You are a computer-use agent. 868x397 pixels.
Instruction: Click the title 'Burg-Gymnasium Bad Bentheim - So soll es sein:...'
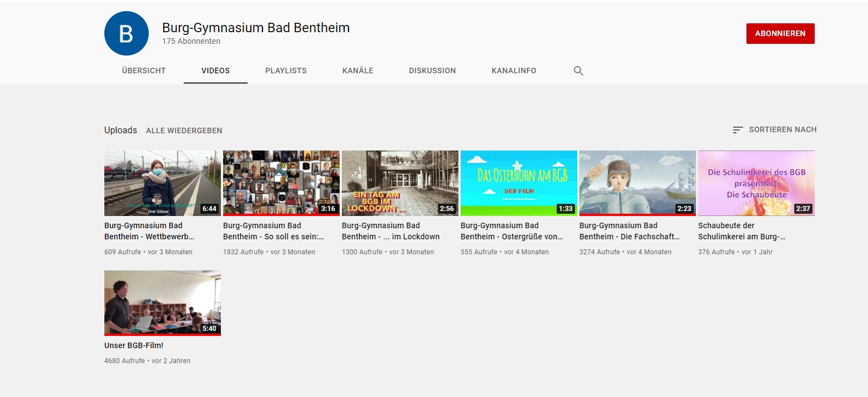tap(274, 231)
